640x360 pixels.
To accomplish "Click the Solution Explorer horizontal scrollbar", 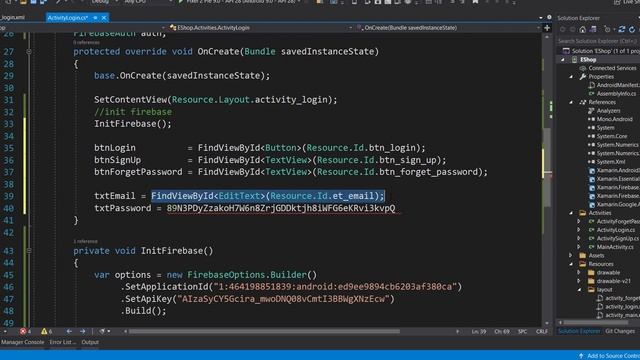I will [x=597, y=322].
